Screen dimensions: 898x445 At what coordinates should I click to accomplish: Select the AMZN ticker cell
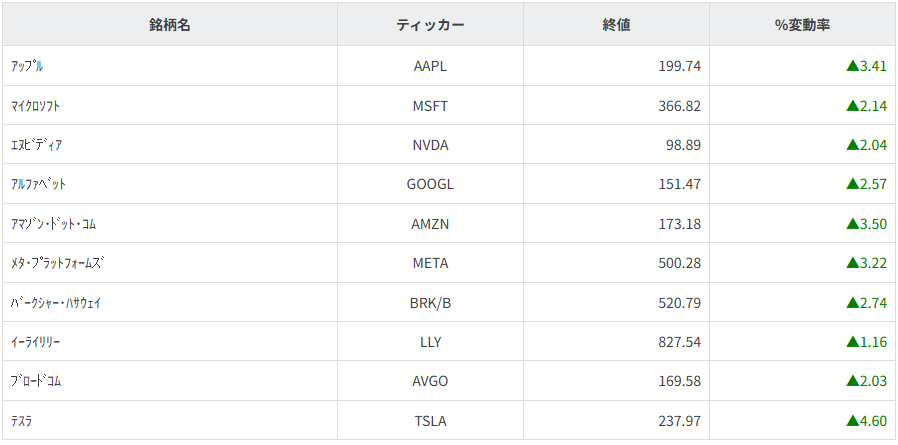tap(431, 224)
